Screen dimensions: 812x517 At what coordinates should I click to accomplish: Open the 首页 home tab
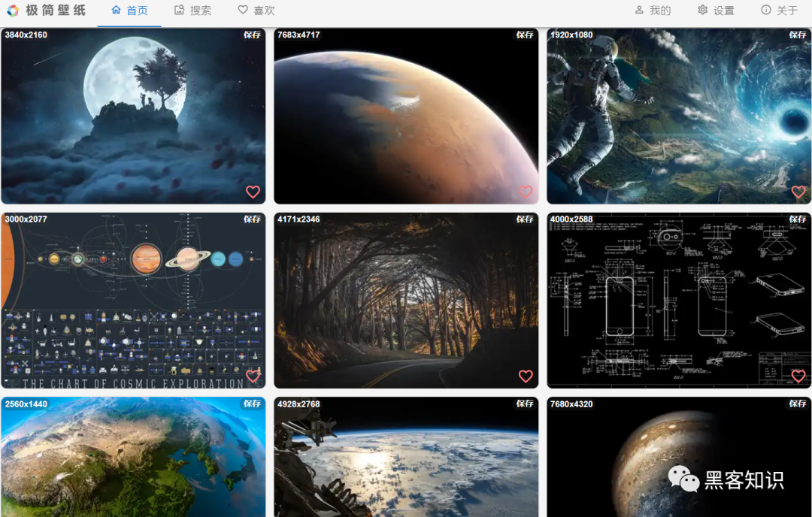[129, 11]
